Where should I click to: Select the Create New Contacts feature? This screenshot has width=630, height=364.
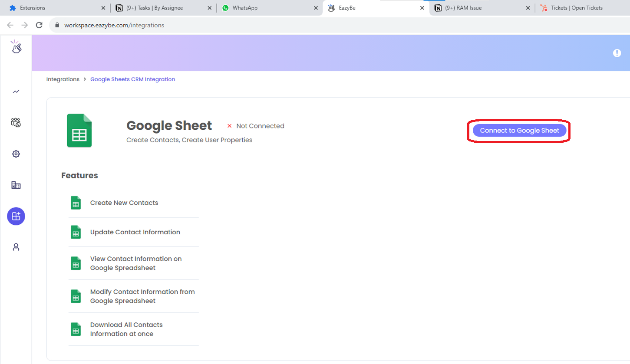click(x=124, y=203)
